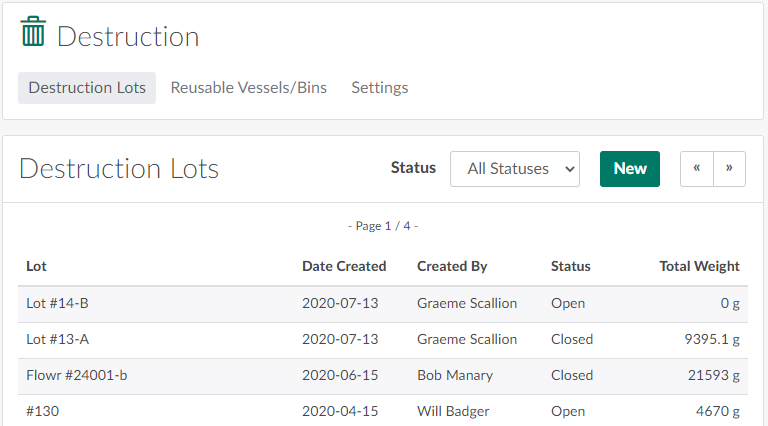Open the Settings tab
768x426 pixels.
[x=379, y=88]
